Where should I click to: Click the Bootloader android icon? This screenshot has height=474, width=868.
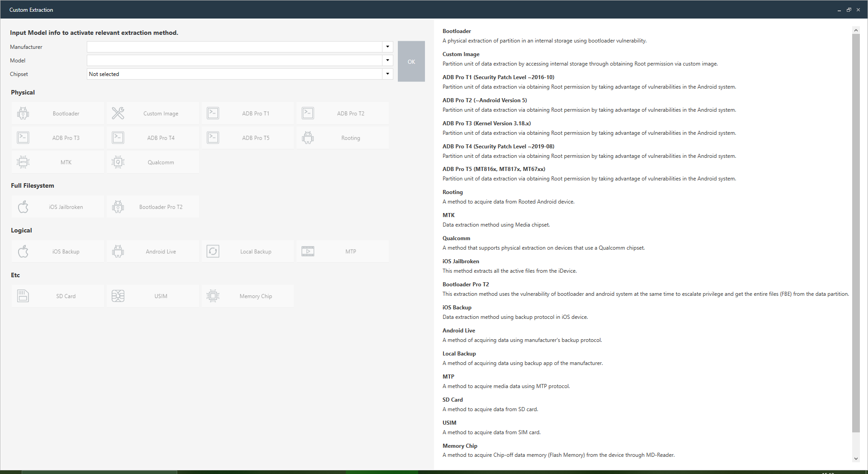tap(23, 113)
